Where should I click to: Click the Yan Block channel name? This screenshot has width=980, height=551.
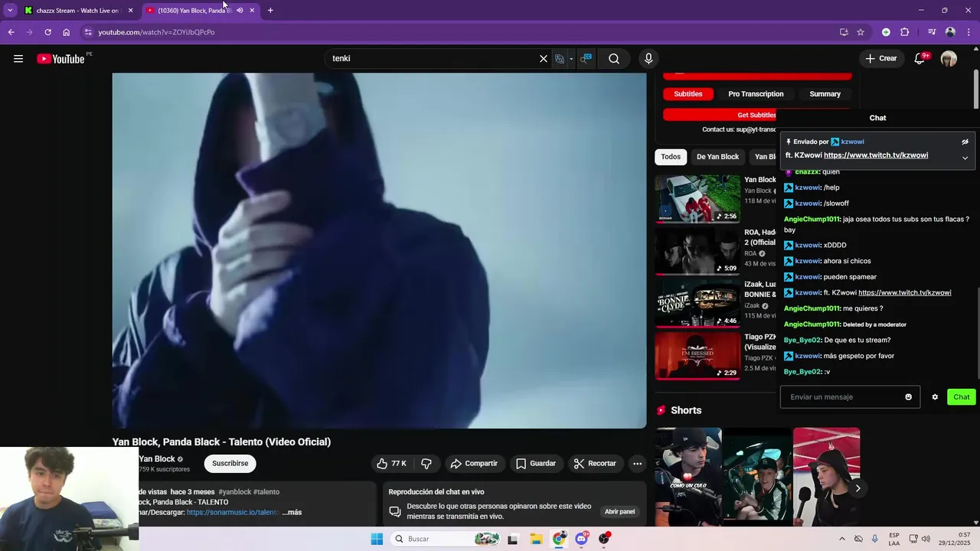[x=157, y=459]
